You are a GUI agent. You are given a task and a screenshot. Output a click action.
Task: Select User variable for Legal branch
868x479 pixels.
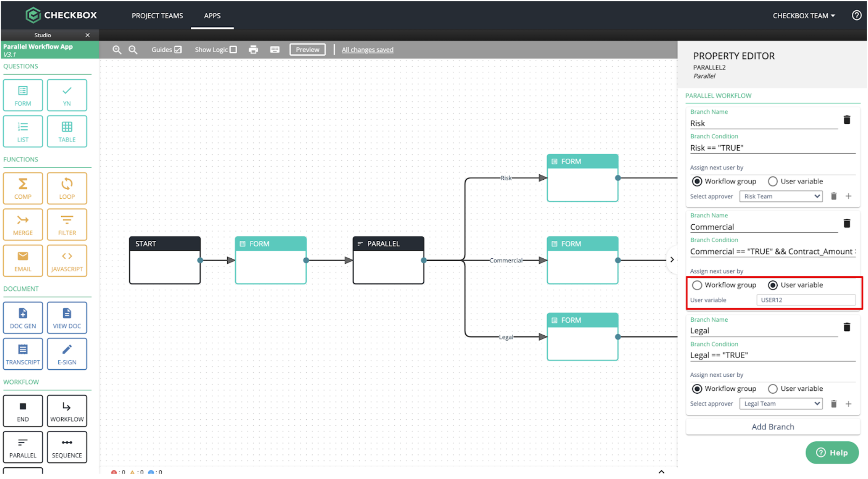coord(773,389)
